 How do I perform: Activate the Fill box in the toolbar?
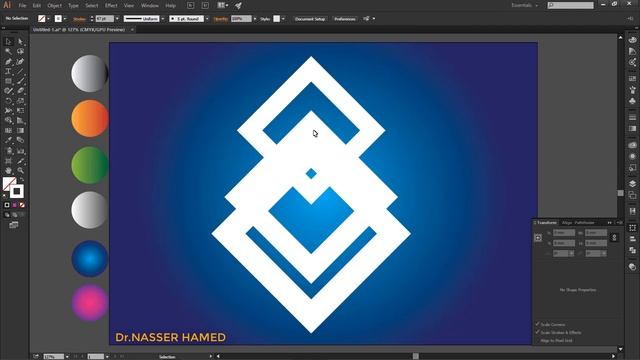tap(9, 184)
